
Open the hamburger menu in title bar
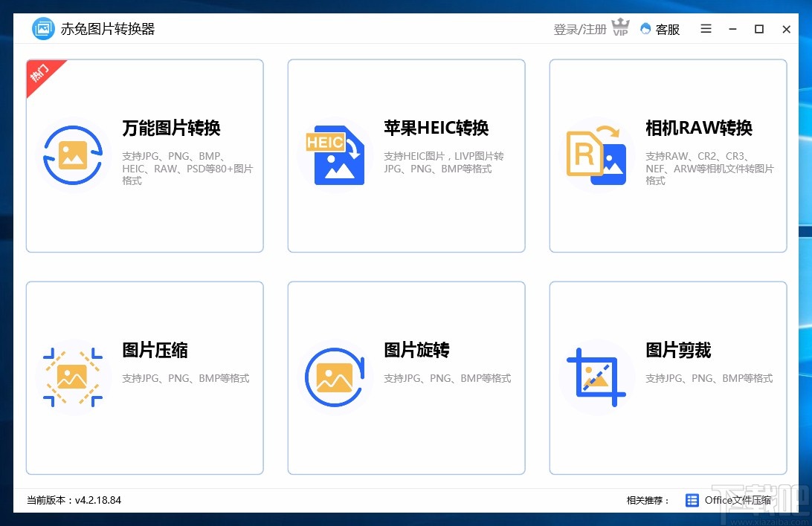pos(705,29)
